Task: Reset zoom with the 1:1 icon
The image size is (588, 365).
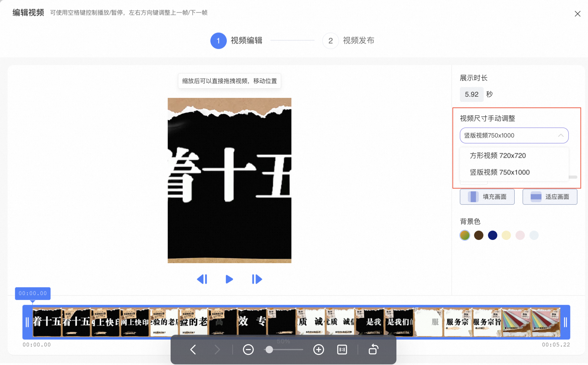Action: 342,350
